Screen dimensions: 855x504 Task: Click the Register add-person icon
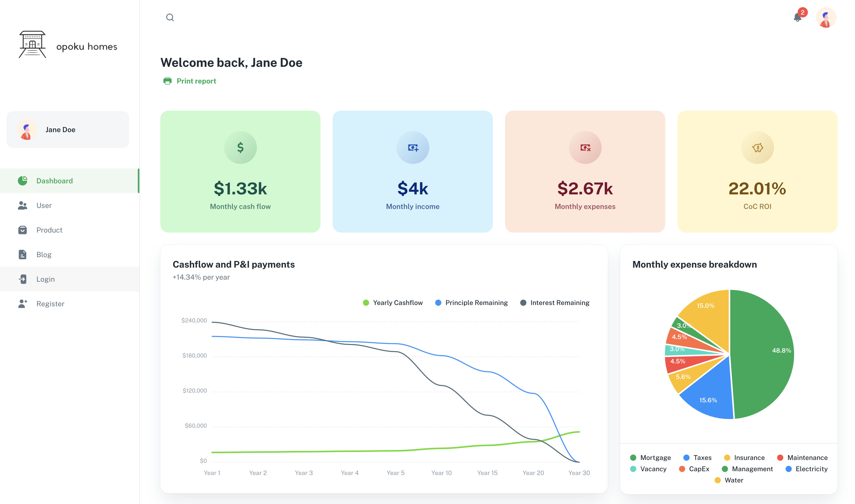(x=23, y=304)
